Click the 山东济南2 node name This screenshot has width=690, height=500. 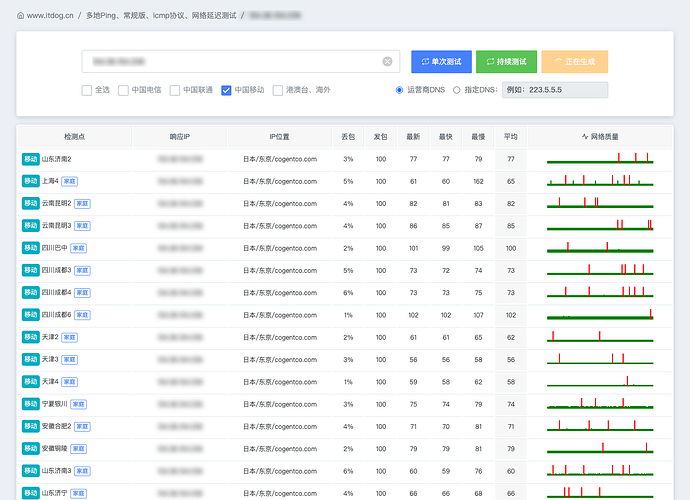click(x=56, y=159)
